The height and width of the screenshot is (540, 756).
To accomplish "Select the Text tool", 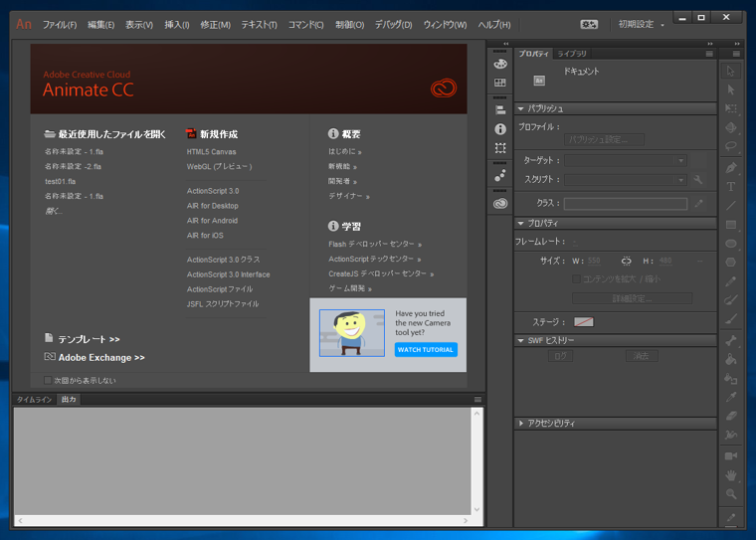I will [731, 187].
